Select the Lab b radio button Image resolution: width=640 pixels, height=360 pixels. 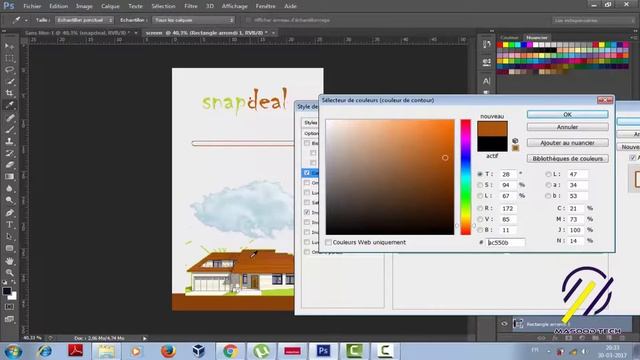(x=548, y=196)
